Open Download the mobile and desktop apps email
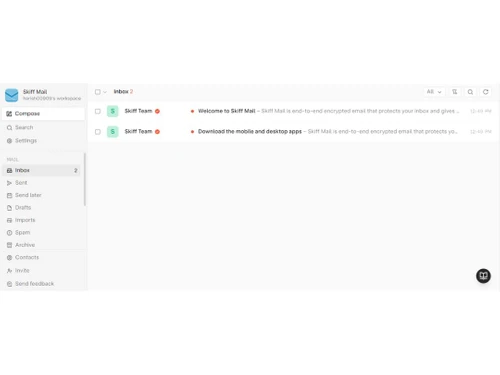Screen dimensions: 500x375 pyautogui.click(x=293, y=132)
